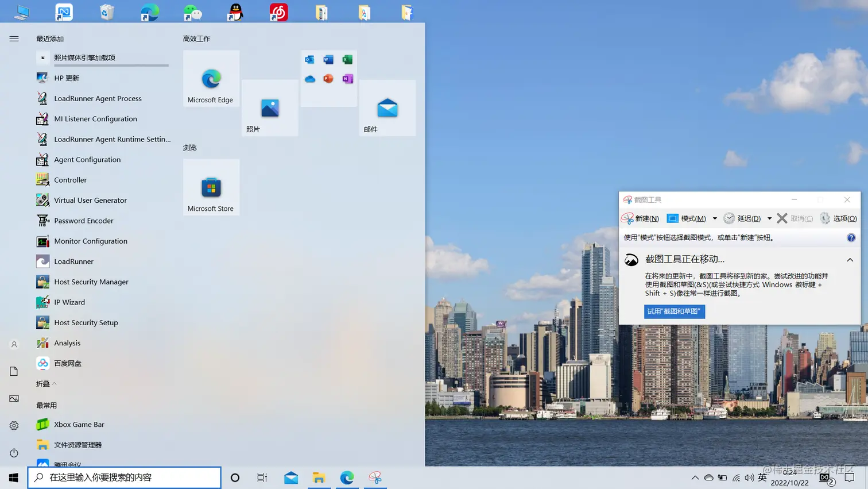Open Monitor Configuration entry
The width and height of the screenshot is (868, 489).
(x=102, y=241)
